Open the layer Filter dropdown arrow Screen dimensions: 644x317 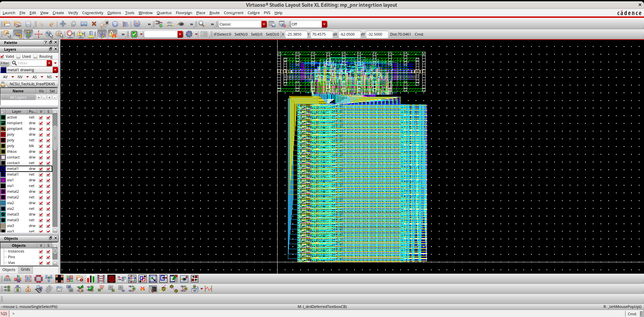(x=49, y=63)
